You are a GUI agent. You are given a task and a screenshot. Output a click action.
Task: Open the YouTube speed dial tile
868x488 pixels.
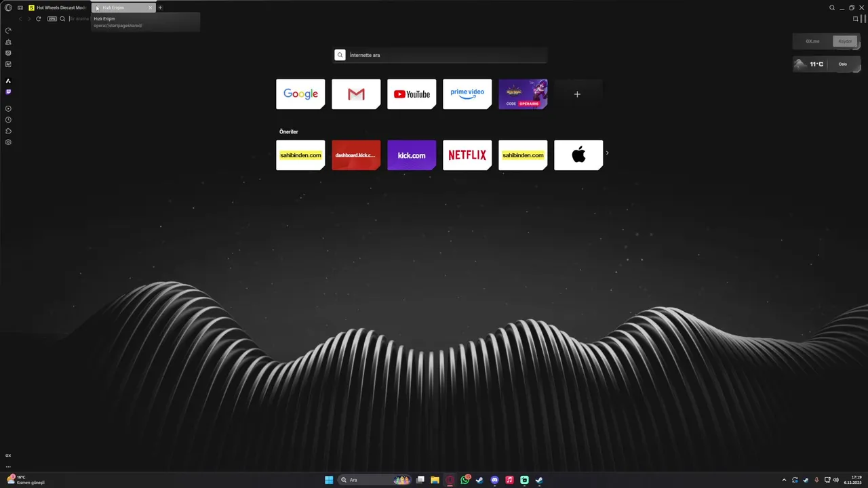pos(412,94)
